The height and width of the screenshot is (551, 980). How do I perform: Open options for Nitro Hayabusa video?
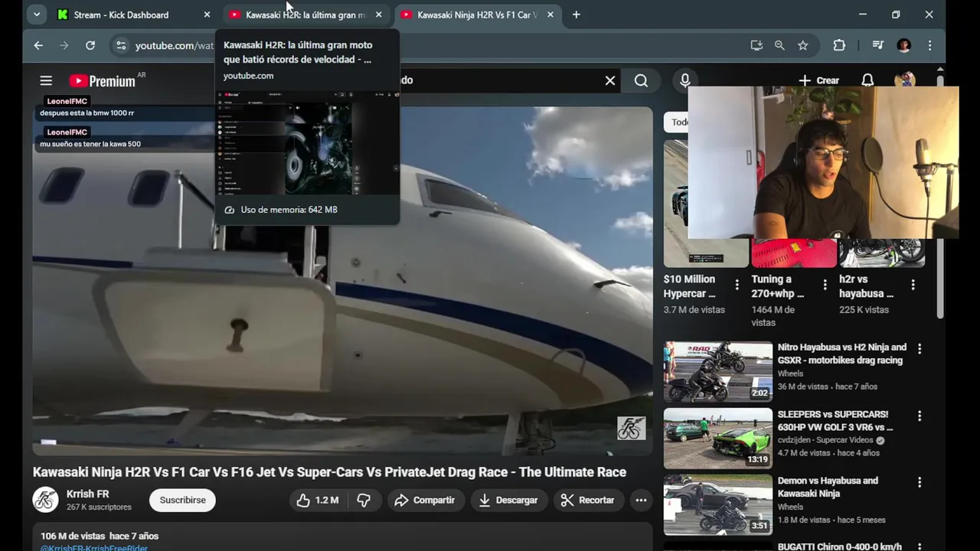pyautogui.click(x=920, y=349)
